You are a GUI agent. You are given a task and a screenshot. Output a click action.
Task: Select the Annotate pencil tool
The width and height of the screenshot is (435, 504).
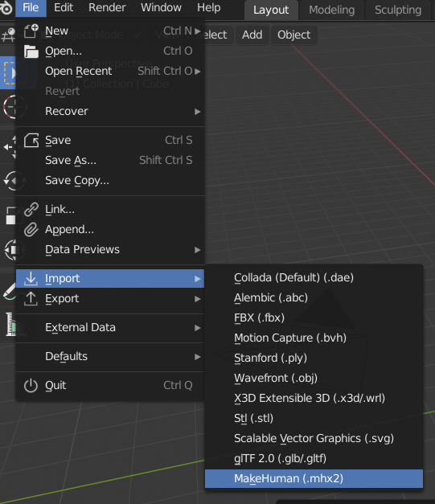8,291
